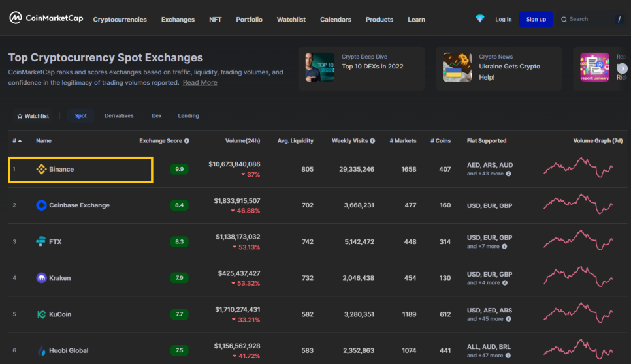
Task: Click info icon beside Huobi's +47 more
Action: tap(508, 356)
